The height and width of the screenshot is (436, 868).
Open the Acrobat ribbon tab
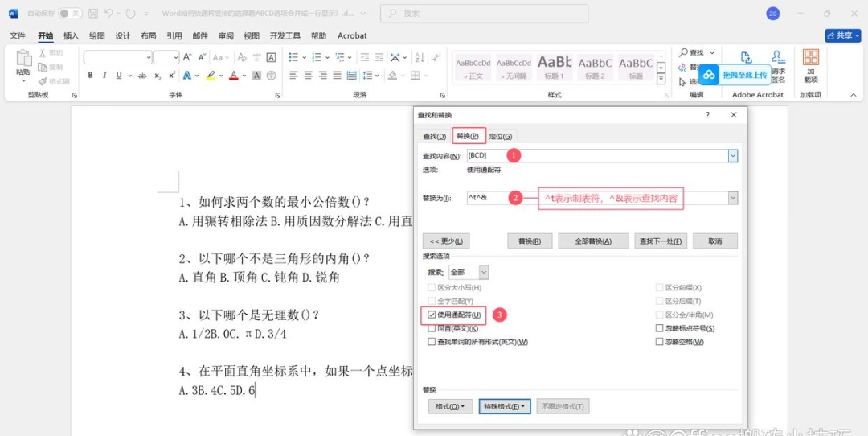(352, 35)
